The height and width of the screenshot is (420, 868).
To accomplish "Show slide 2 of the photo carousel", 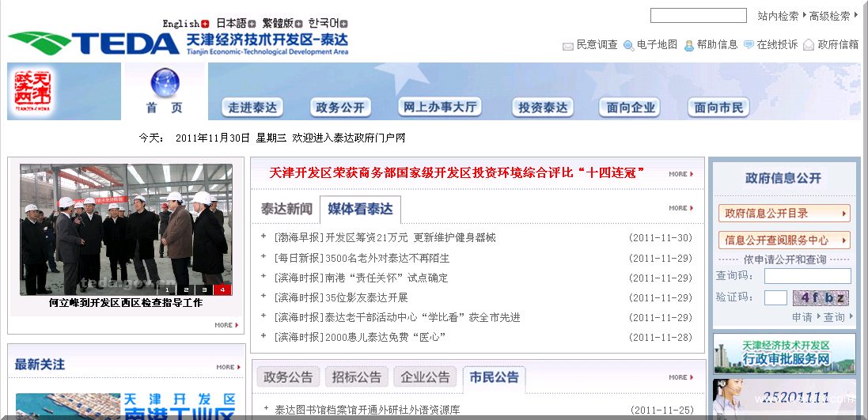I will click(187, 290).
